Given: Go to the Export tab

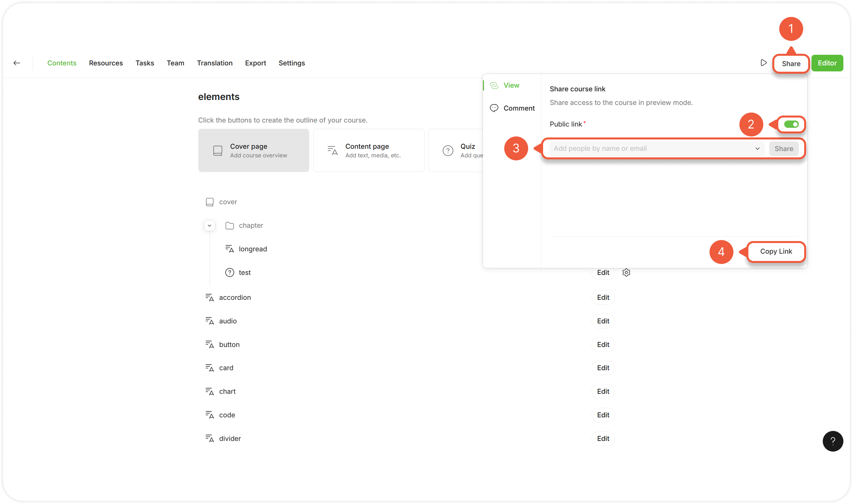Looking at the screenshot, I should pos(255,63).
